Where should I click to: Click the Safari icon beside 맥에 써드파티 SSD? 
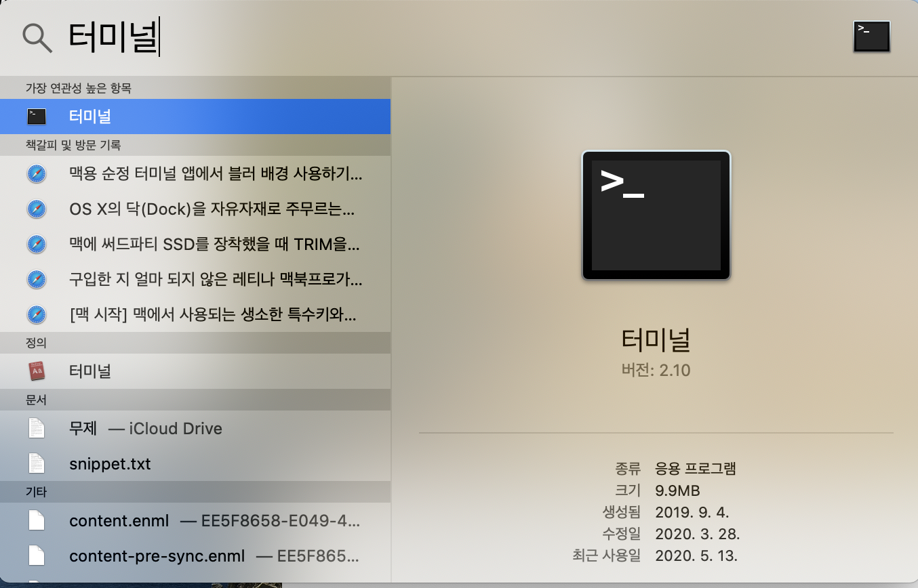[x=37, y=245]
